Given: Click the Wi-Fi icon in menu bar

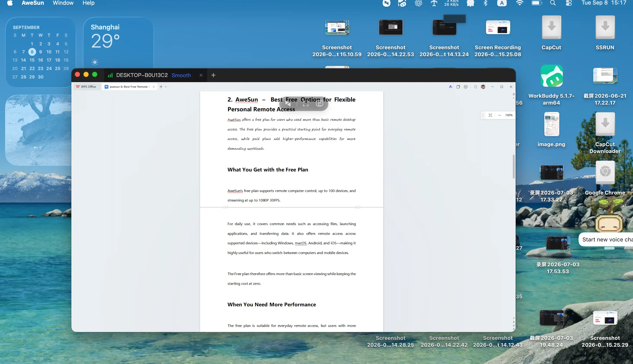Looking at the screenshot, I should click(x=520, y=3).
